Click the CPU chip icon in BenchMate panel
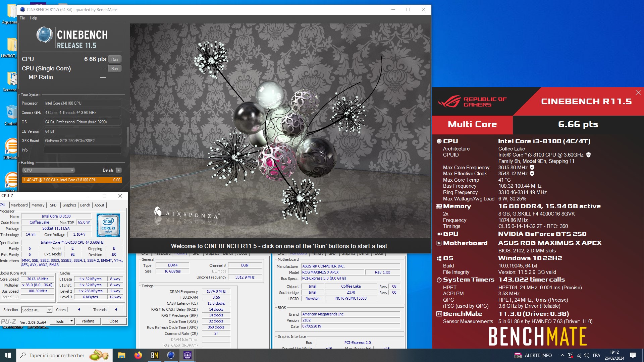This screenshot has width=644, height=362. pos(439,141)
